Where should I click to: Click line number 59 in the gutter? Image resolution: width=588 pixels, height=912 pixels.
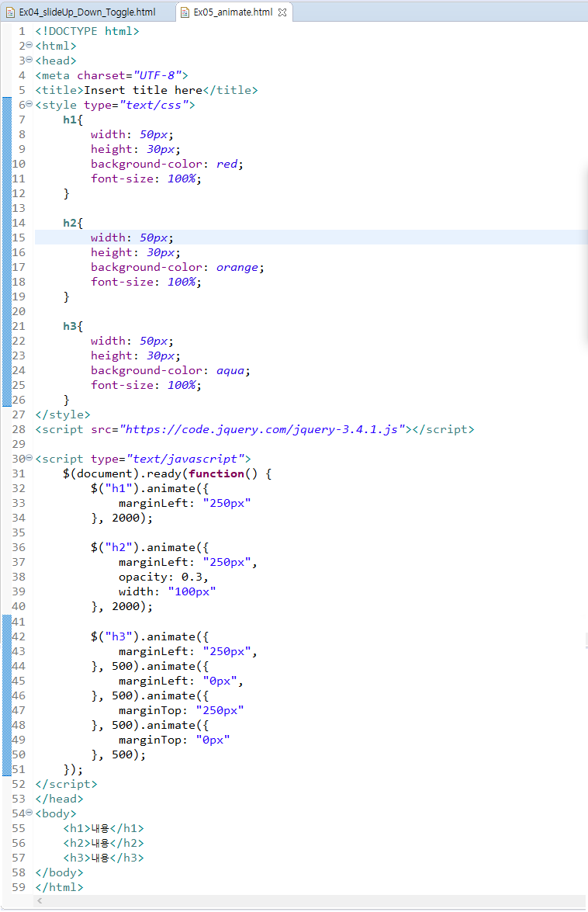pos(19,887)
